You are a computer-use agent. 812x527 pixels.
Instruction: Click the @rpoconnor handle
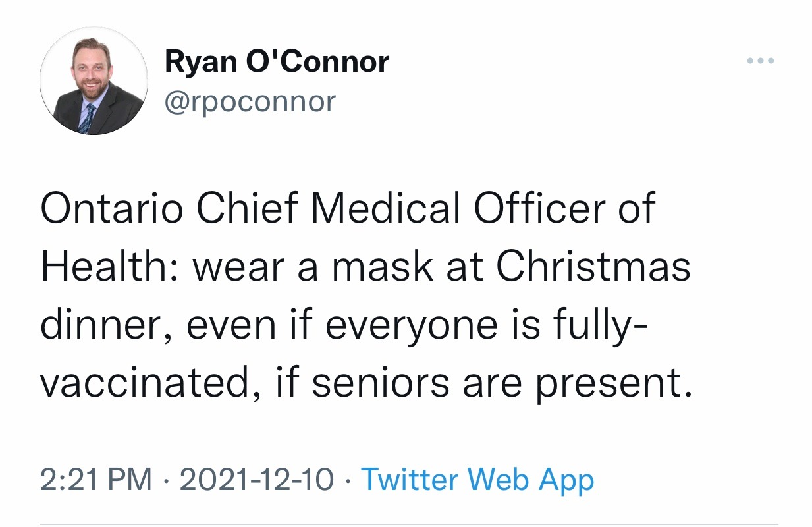(x=250, y=101)
